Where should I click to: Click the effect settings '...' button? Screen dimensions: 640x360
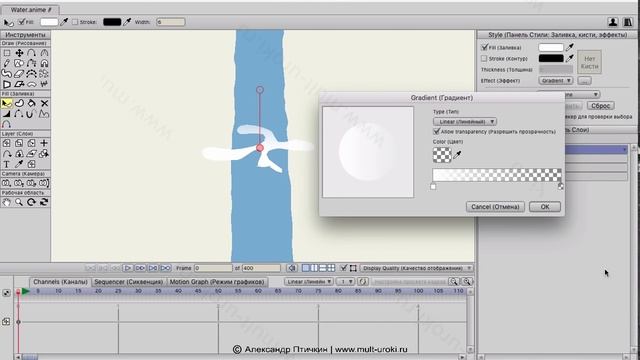point(584,80)
